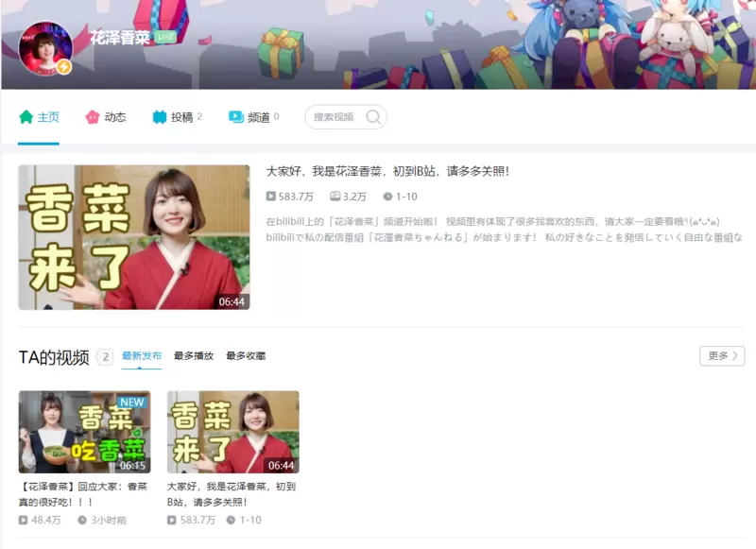Click the 06:44 duration on the featured video
This screenshot has width=756, height=549.
point(232,301)
